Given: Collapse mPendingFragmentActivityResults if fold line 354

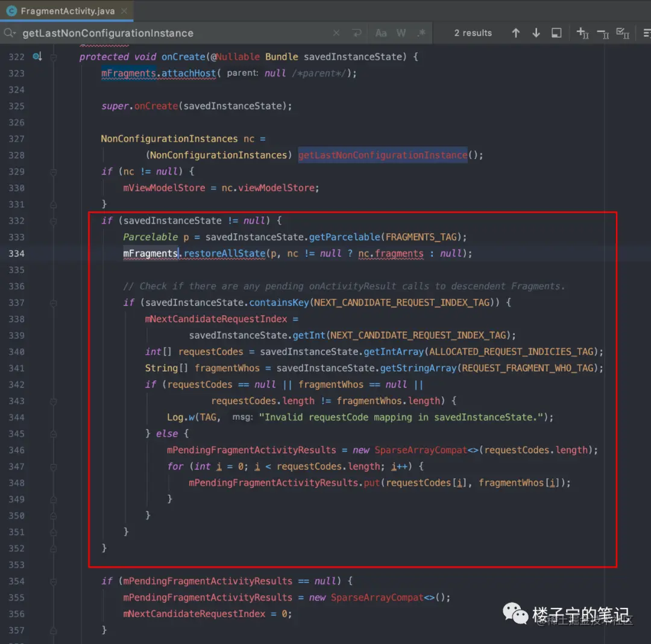Looking at the screenshot, I should (54, 582).
